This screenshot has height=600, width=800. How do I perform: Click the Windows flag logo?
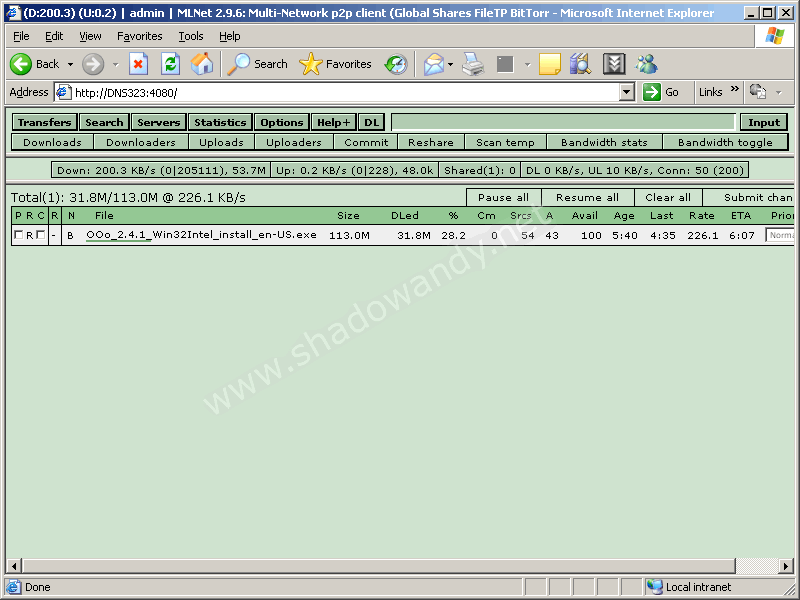[x=774, y=36]
